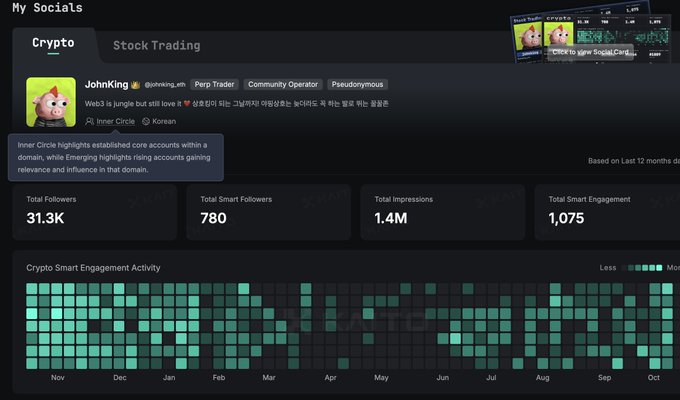Viewport: 680px width, 400px height.
Task: Click the My Socials heading
Action: [x=47, y=8]
